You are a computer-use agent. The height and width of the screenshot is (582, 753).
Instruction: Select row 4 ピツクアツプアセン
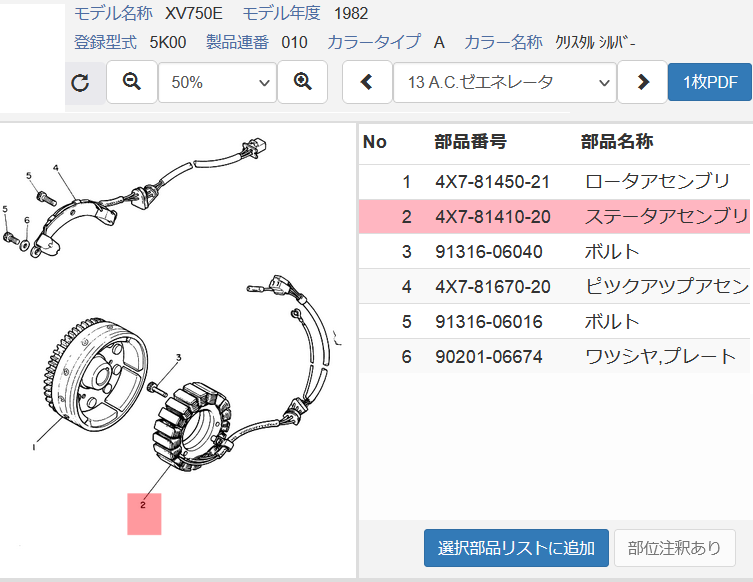[x=554, y=286]
